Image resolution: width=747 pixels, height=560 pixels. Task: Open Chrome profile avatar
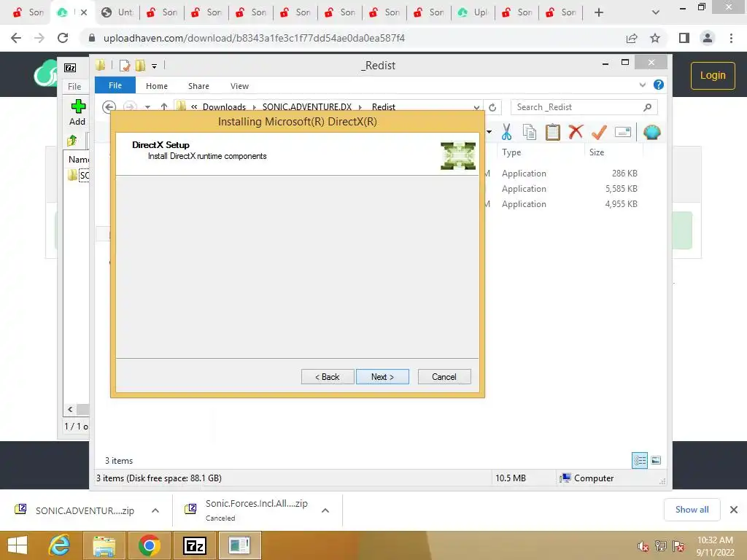point(708,38)
